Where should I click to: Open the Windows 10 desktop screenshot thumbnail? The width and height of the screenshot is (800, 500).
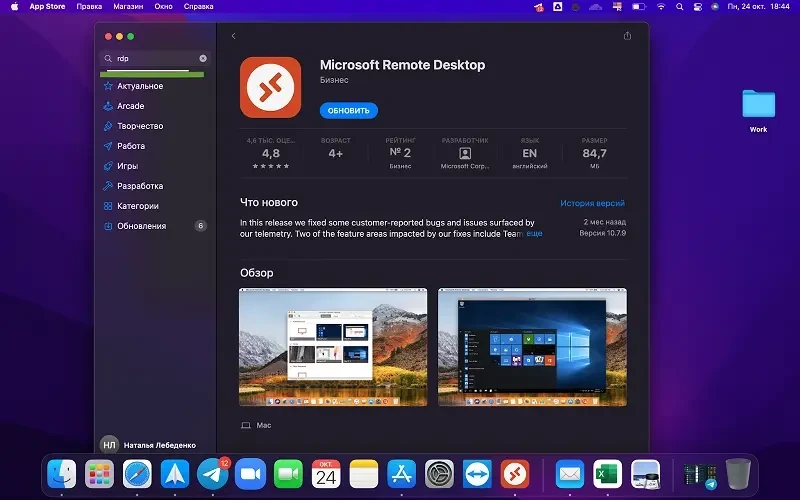(x=532, y=347)
